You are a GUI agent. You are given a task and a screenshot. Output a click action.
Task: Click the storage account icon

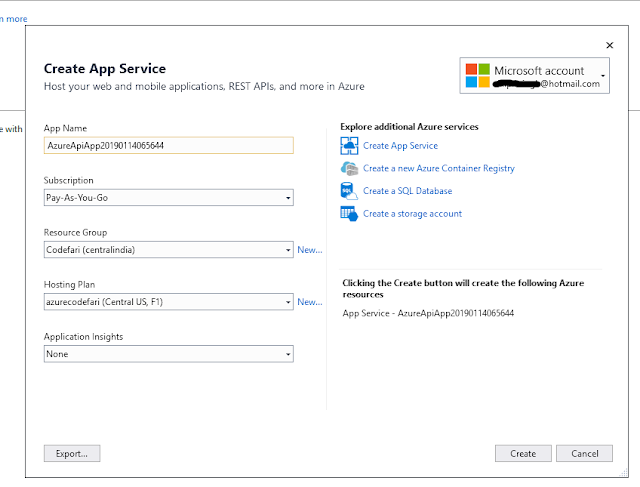point(349,213)
